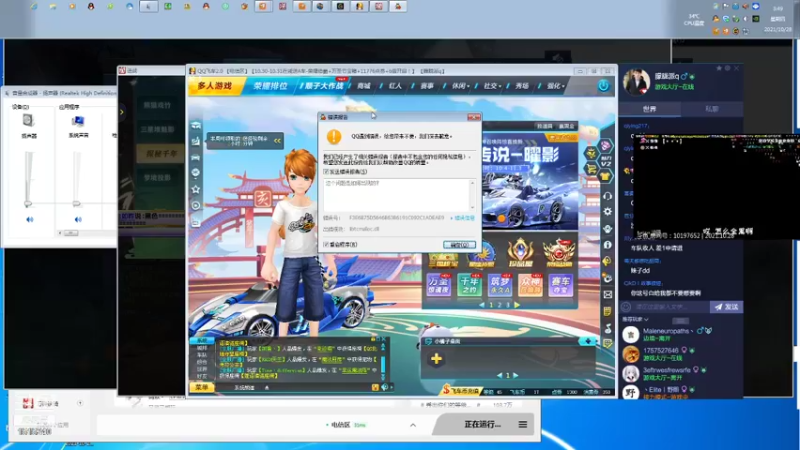Switch to 荣耀排位 tab
Image resolution: width=800 pixels, height=450 pixels.
[x=270, y=86]
